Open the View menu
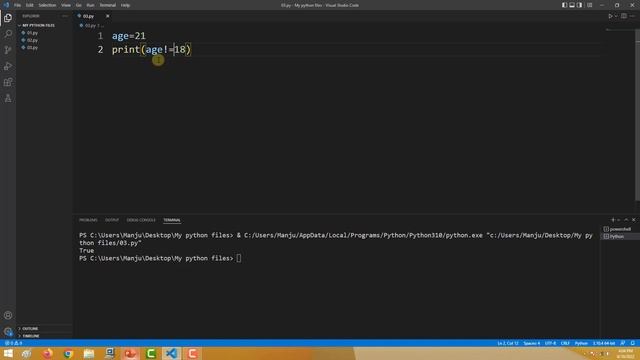This screenshot has width=640, height=360. tap(66, 5)
